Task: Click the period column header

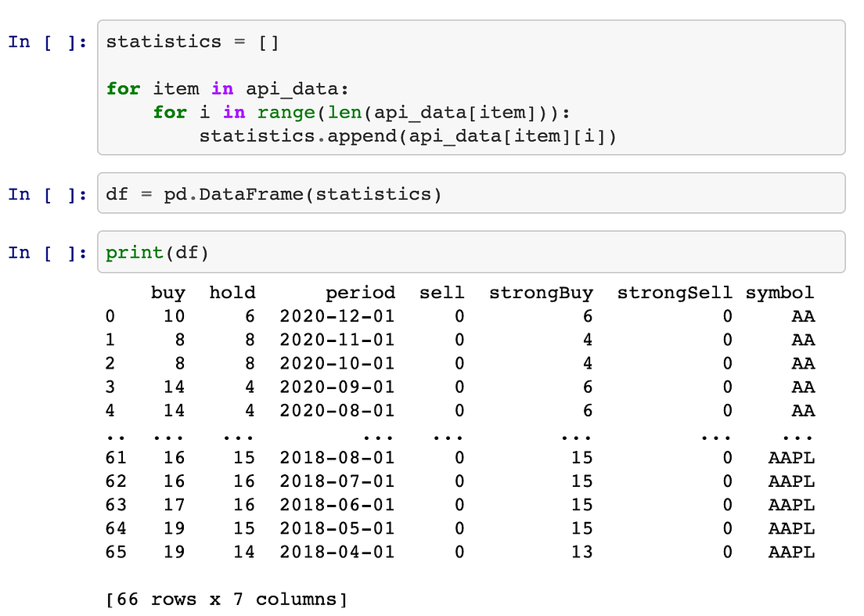Action: (x=362, y=293)
